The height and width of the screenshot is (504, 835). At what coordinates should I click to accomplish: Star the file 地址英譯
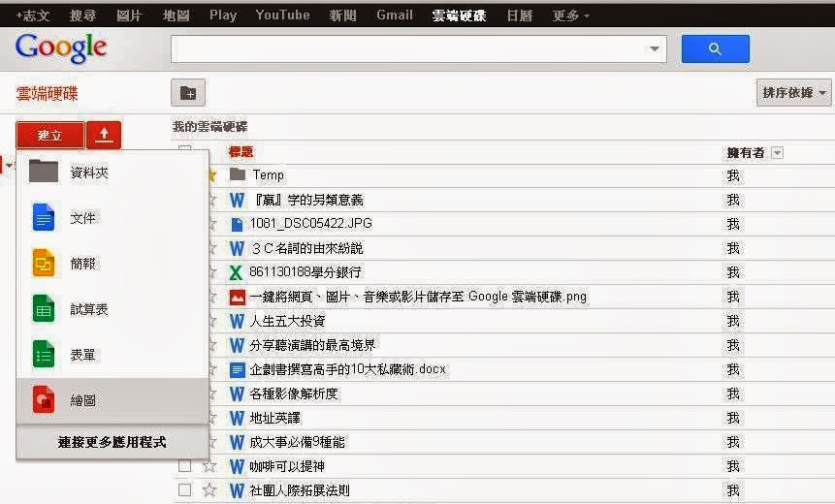click(212, 419)
